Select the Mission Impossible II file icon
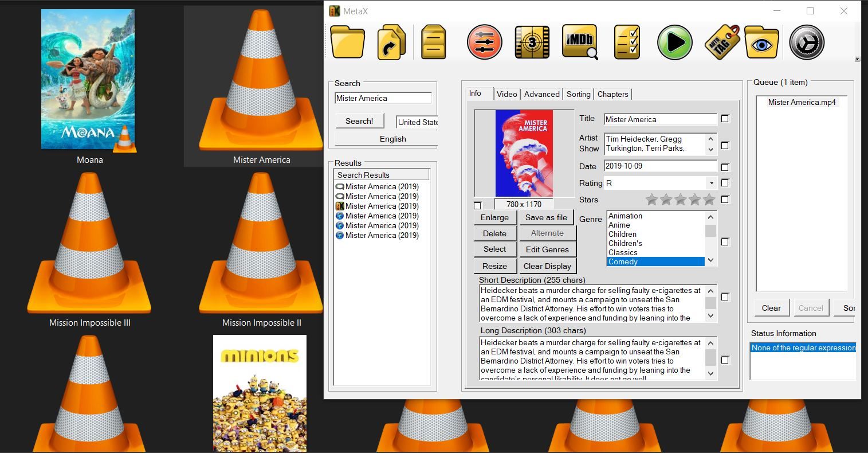Image resolution: width=868 pixels, height=453 pixels. (261, 243)
